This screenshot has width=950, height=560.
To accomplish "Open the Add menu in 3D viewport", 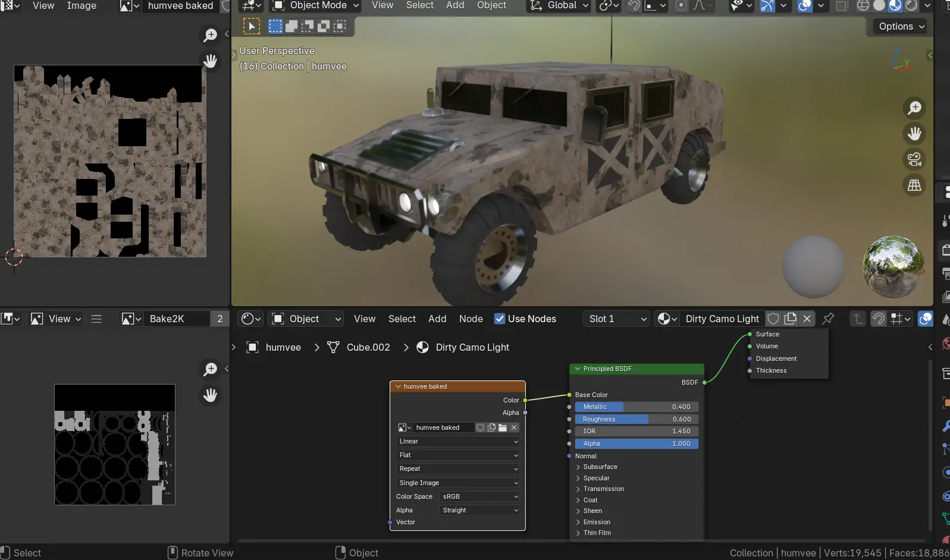I will 455,5.
